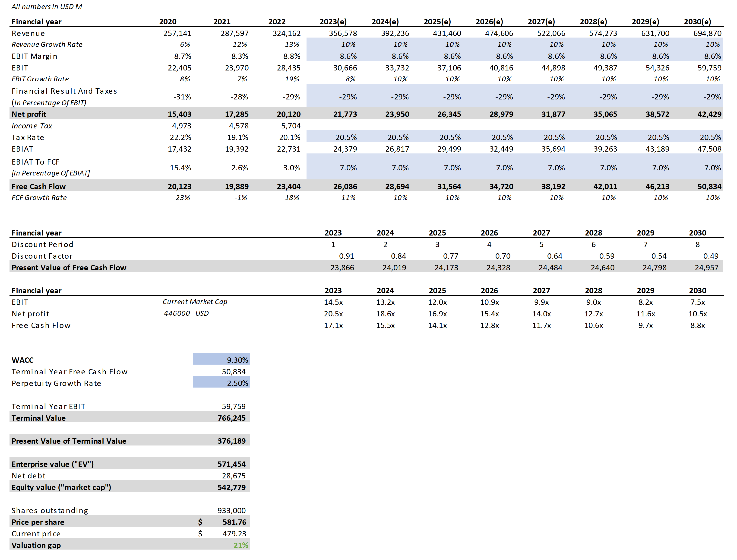The image size is (737, 560).
Task: Click the Valuation gap 21% cell
Action: 240,545
